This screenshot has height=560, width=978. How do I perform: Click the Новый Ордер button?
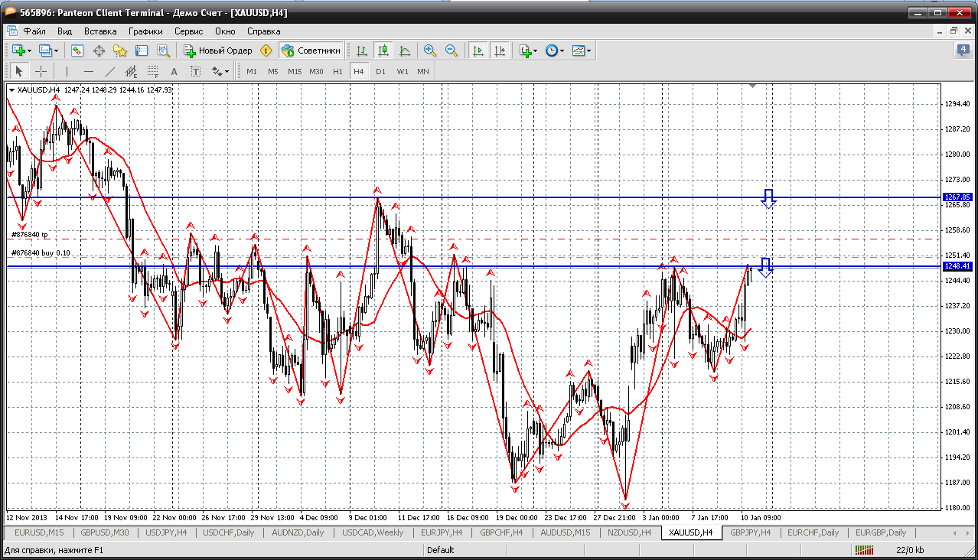(218, 50)
